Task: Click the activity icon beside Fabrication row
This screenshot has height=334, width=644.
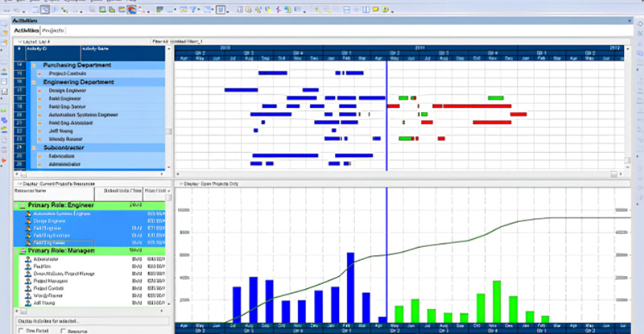Action: (x=38, y=155)
